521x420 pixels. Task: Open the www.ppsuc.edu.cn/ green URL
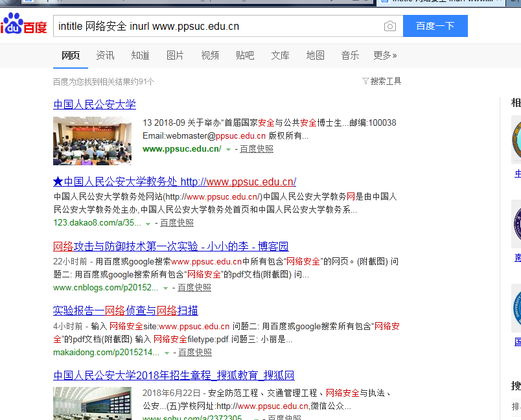181,149
